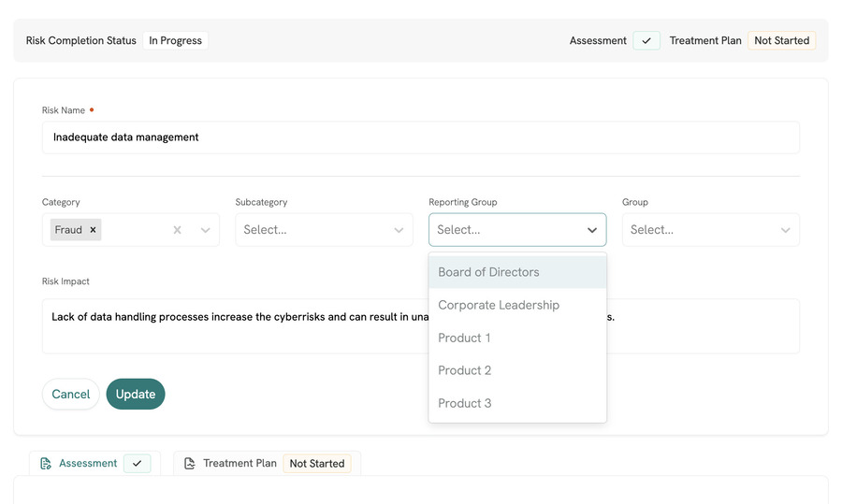Open the Group select dropdown
Screen dimensions: 842x504
click(710, 230)
